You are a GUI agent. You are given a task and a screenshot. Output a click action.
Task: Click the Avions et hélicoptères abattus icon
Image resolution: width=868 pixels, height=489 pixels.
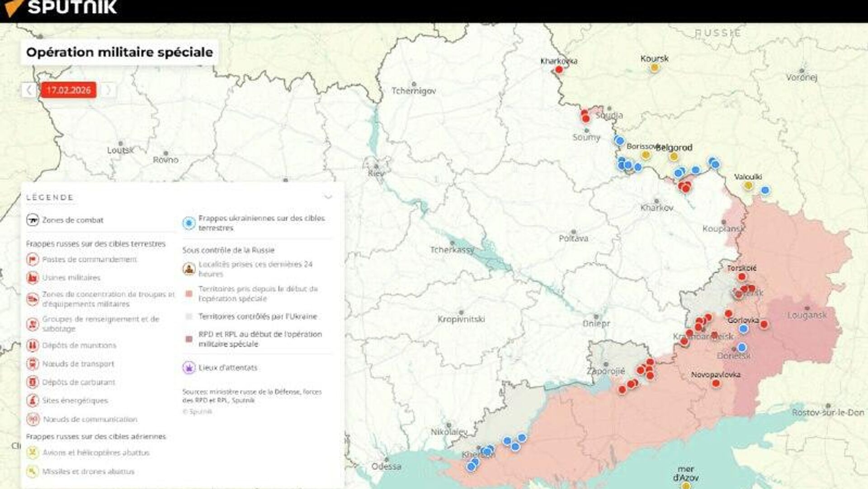[33, 452]
